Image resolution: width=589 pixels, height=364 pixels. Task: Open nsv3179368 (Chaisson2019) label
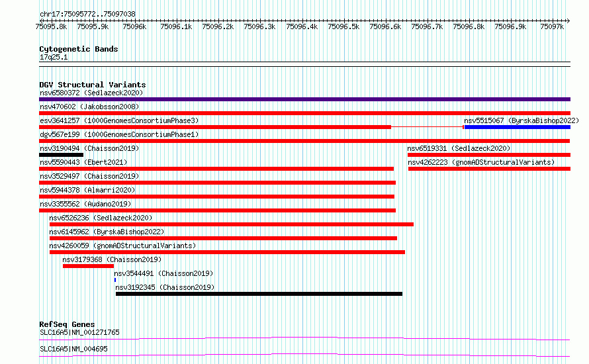coord(112,259)
